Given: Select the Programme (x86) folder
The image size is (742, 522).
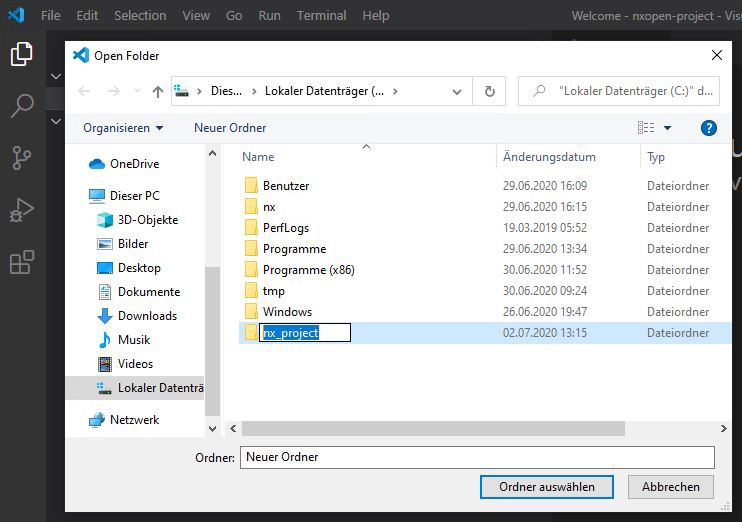Looking at the screenshot, I should coord(308,270).
